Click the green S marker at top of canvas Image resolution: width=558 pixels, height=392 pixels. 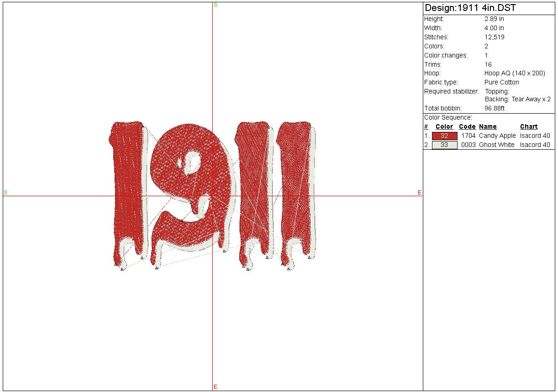click(216, 5)
